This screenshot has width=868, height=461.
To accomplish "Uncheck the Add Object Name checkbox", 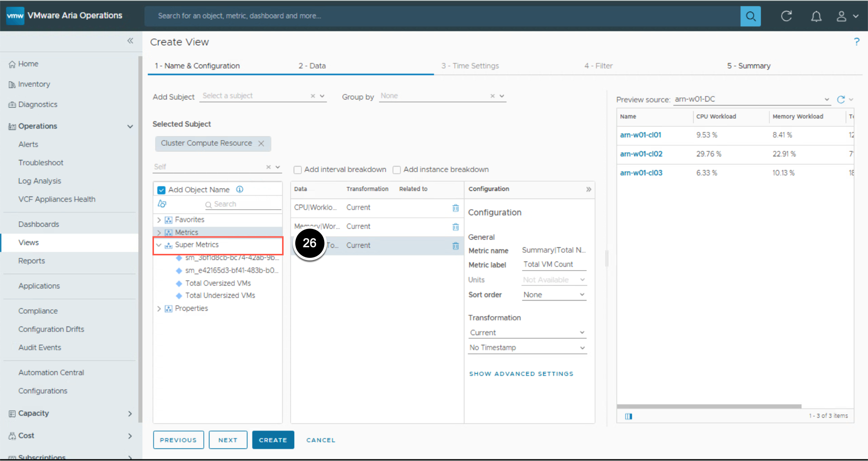I will coord(162,190).
